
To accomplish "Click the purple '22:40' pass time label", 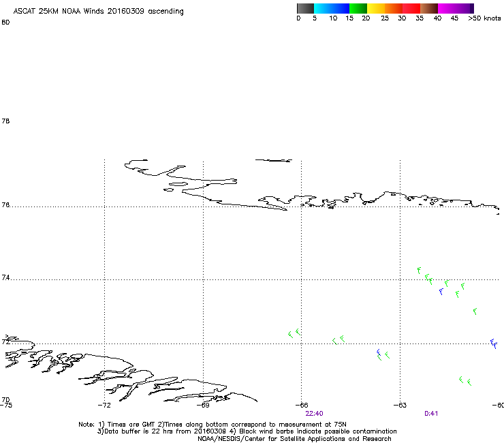I will (314, 414).
